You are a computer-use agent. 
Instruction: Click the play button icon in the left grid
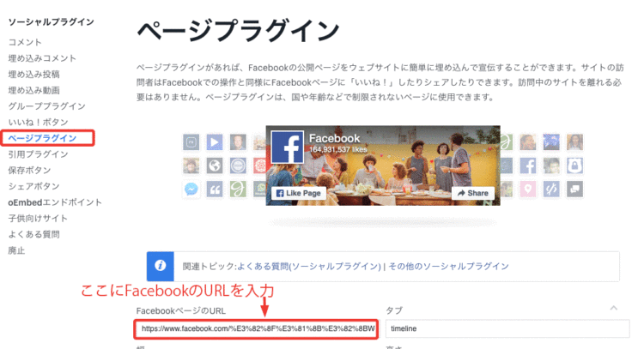(x=214, y=141)
